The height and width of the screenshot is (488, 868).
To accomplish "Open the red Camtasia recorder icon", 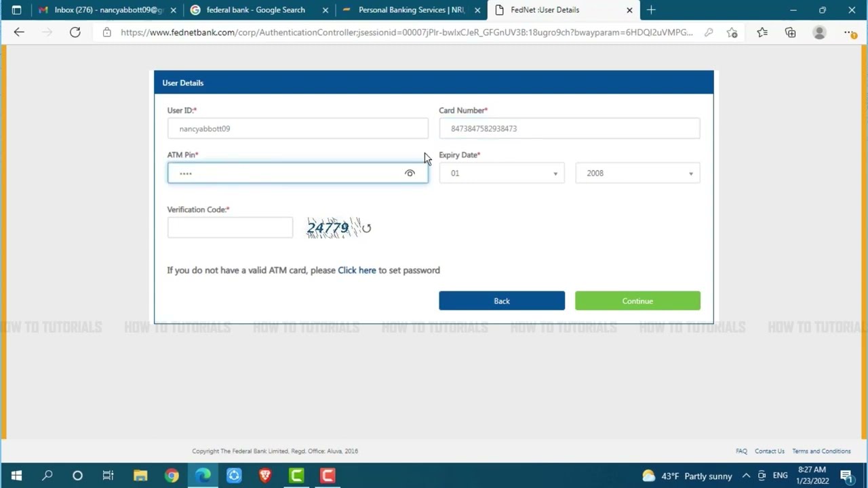I will (x=328, y=476).
